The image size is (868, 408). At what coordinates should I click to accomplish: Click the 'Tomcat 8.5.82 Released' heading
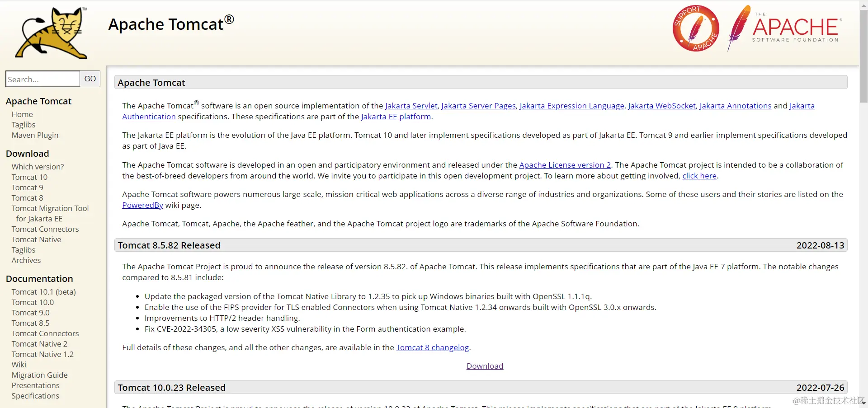point(169,245)
